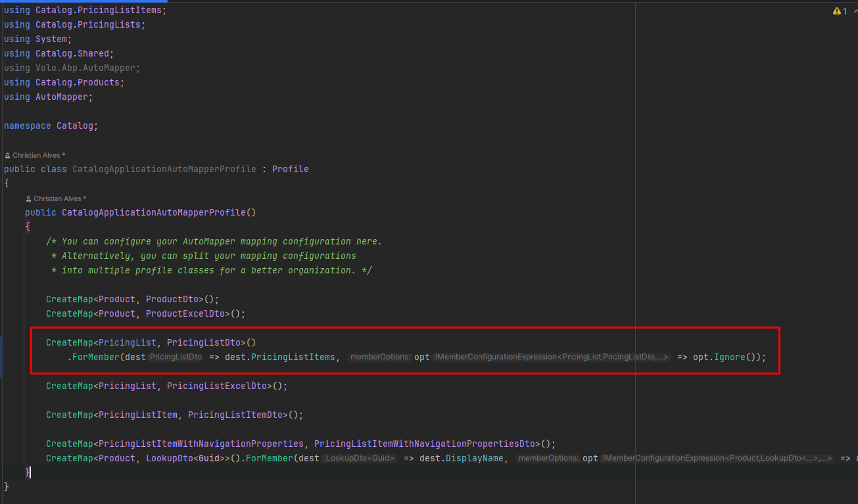Click the namespace Catalog declaration line

tap(51, 126)
